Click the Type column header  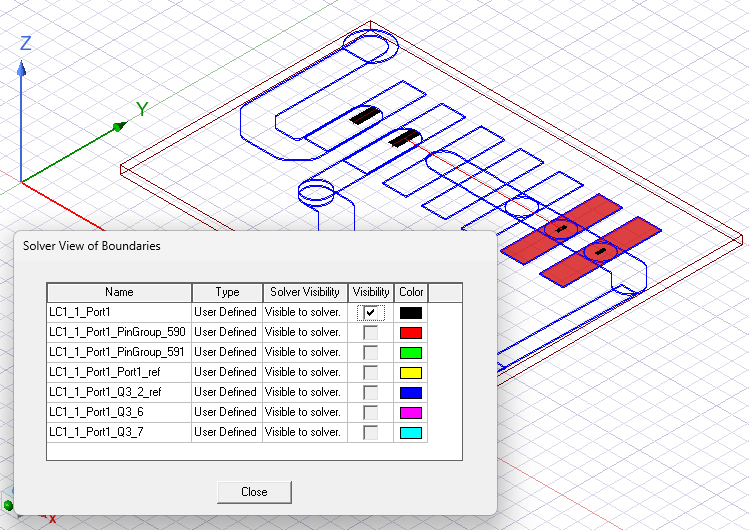coord(227,292)
